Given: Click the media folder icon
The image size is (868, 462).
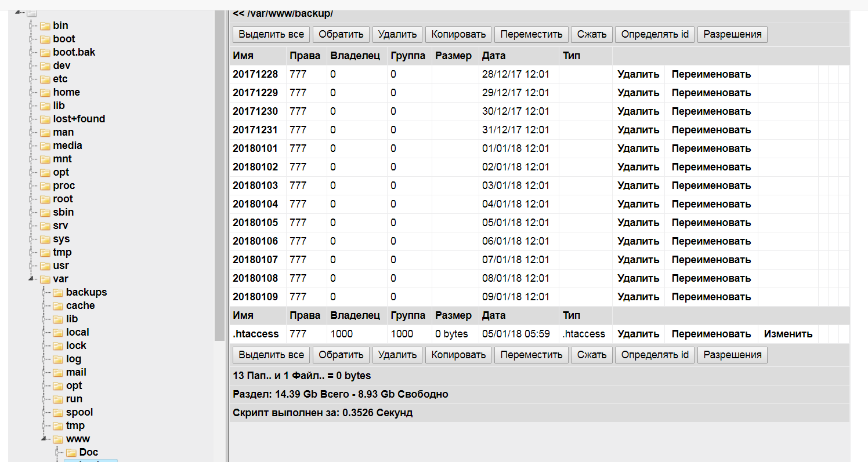Looking at the screenshot, I should click(45, 145).
